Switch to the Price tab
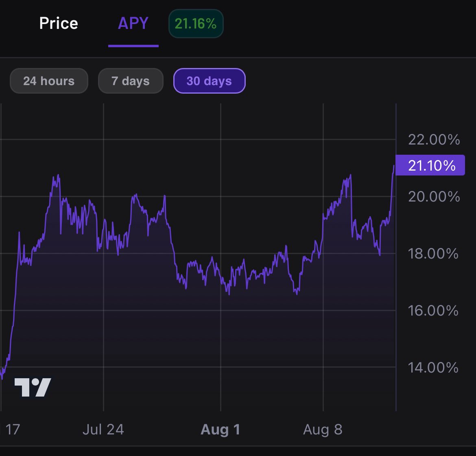Viewport: 476px width, 456px height. pos(59,23)
